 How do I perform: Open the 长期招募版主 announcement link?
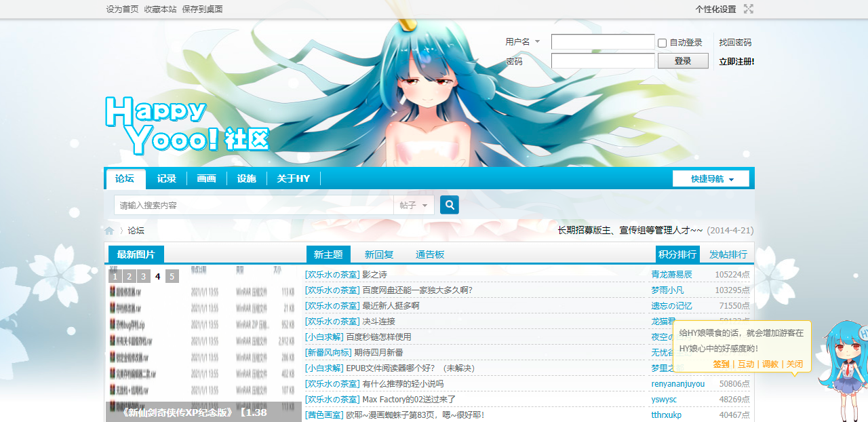coord(630,231)
